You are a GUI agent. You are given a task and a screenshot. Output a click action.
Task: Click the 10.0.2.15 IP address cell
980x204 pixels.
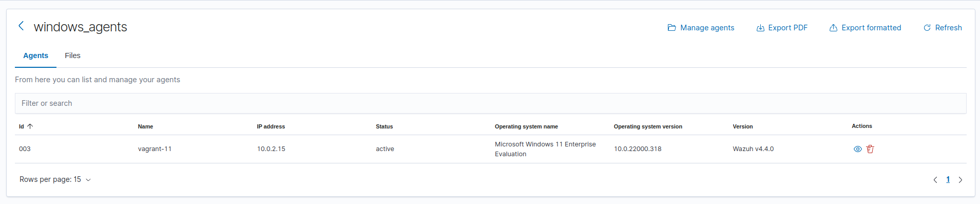271,149
